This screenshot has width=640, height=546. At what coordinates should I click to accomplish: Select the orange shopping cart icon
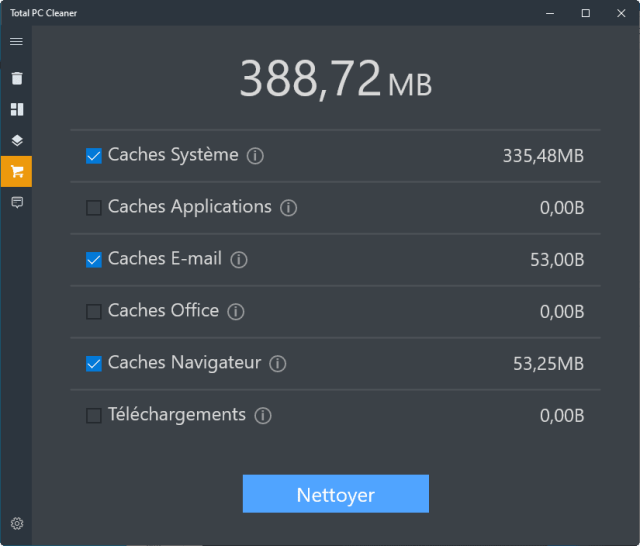(x=16, y=171)
